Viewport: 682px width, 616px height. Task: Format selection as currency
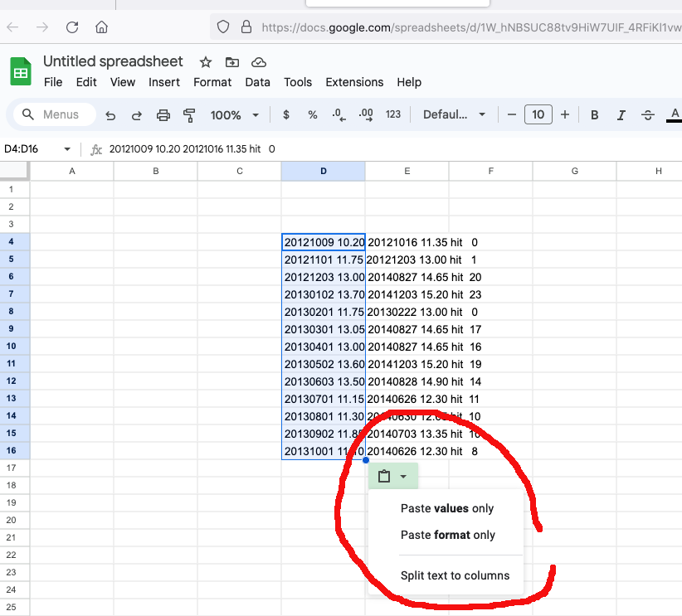point(286,115)
